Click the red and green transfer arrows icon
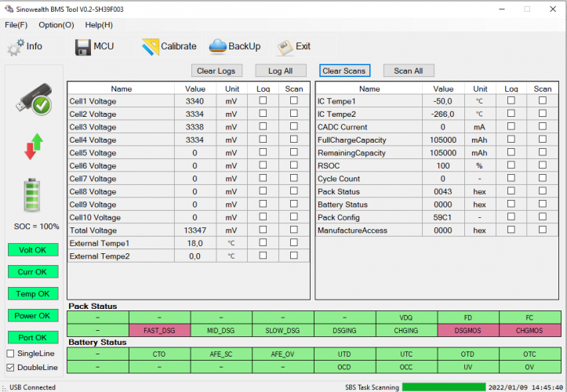 click(x=32, y=147)
